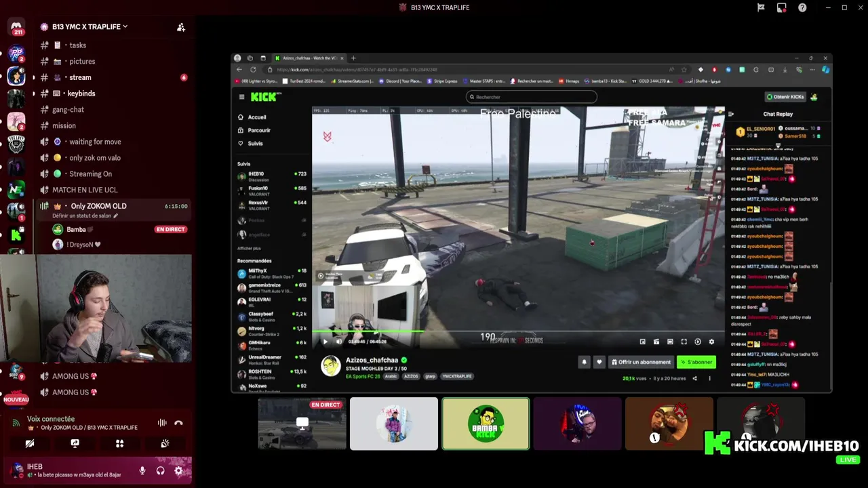Toggle video fullscreen mode
Image resolution: width=868 pixels, height=488 pixels.
(x=684, y=342)
